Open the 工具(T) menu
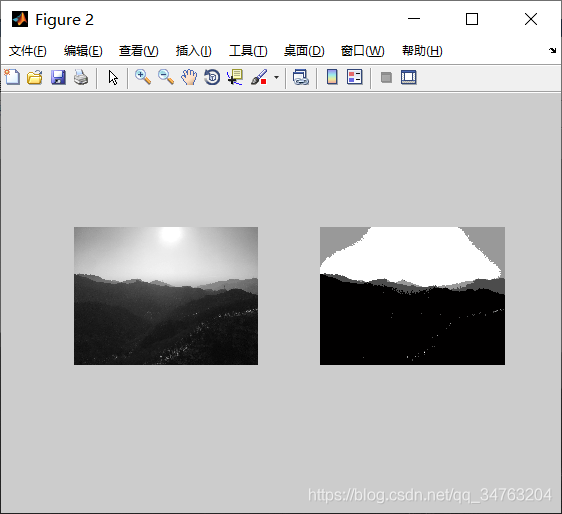 coord(248,51)
